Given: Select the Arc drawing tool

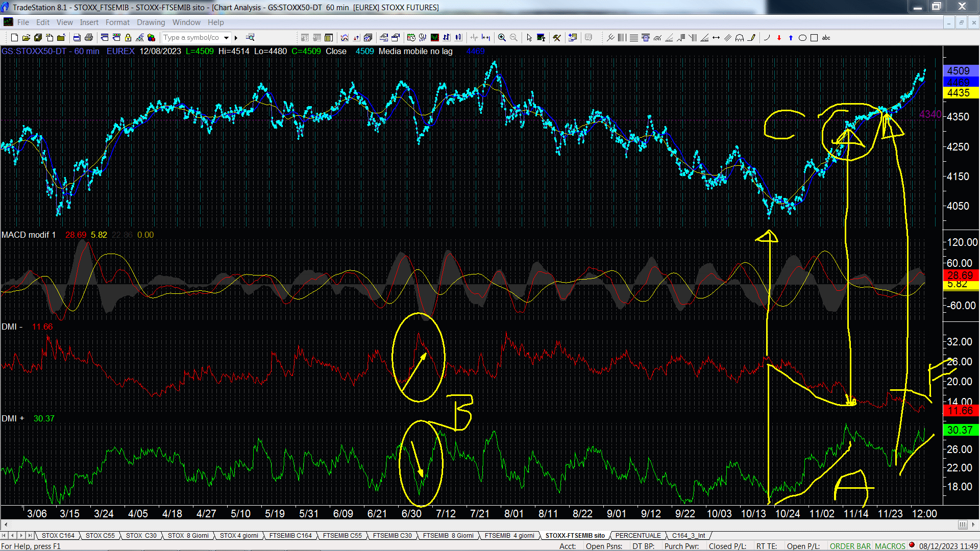Looking at the screenshot, I should coord(767,38).
